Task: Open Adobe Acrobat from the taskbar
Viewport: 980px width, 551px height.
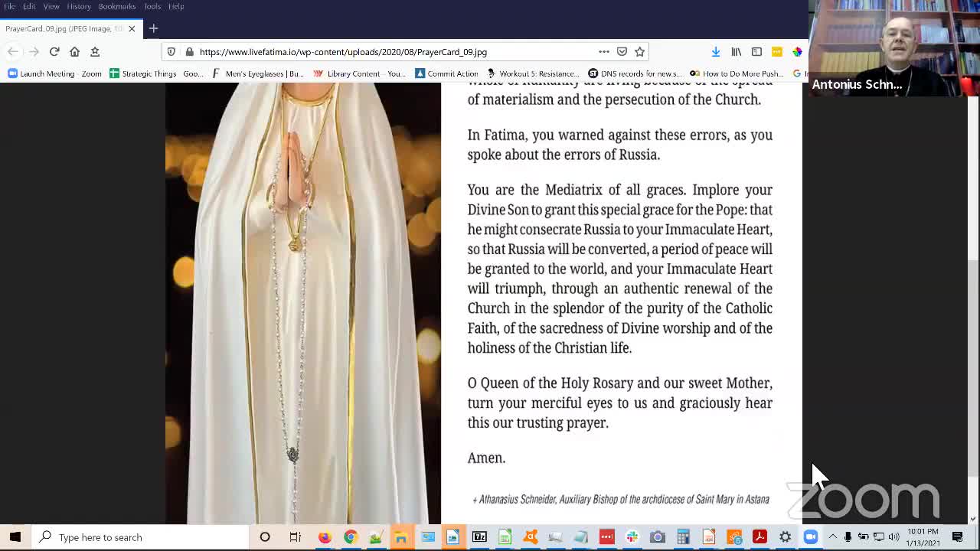Action: [x=759, y=537]
